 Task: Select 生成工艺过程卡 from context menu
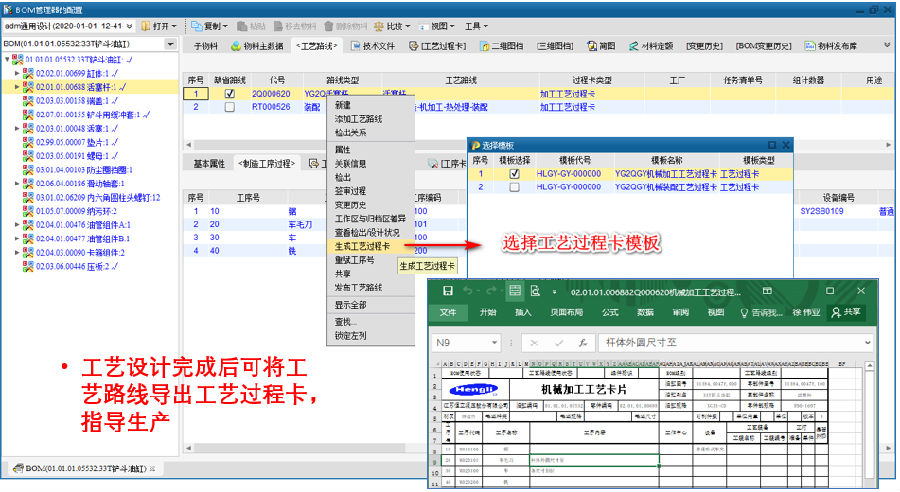point(362,245)
